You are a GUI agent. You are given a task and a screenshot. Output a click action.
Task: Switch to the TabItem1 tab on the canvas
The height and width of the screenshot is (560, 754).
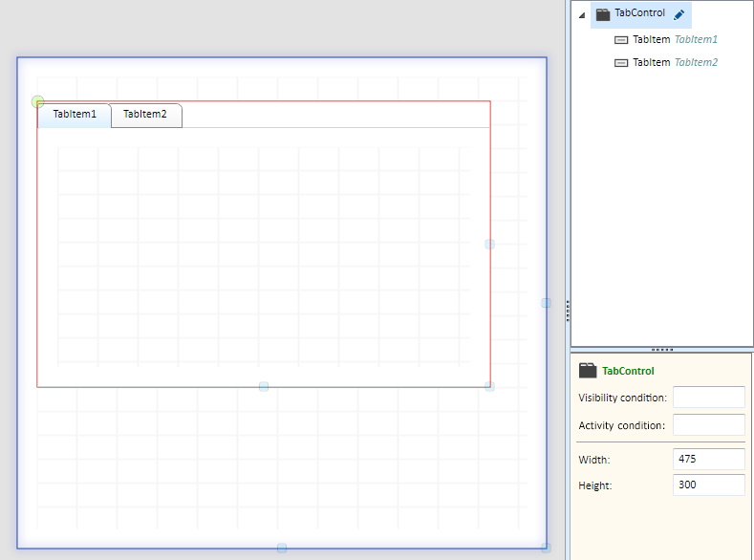(75, 115)
